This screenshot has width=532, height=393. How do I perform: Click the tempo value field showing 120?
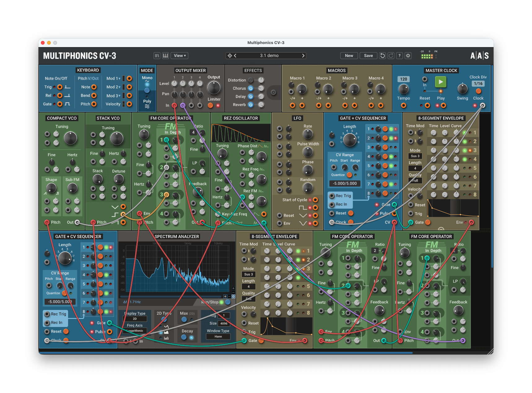[x=403, y=79]
